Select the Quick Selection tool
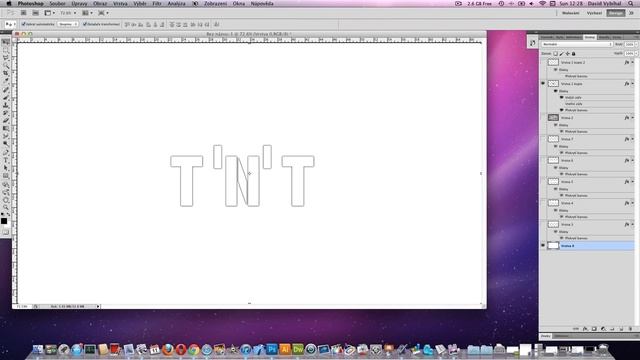The image size is (640, 360). [x=6, y=65]
